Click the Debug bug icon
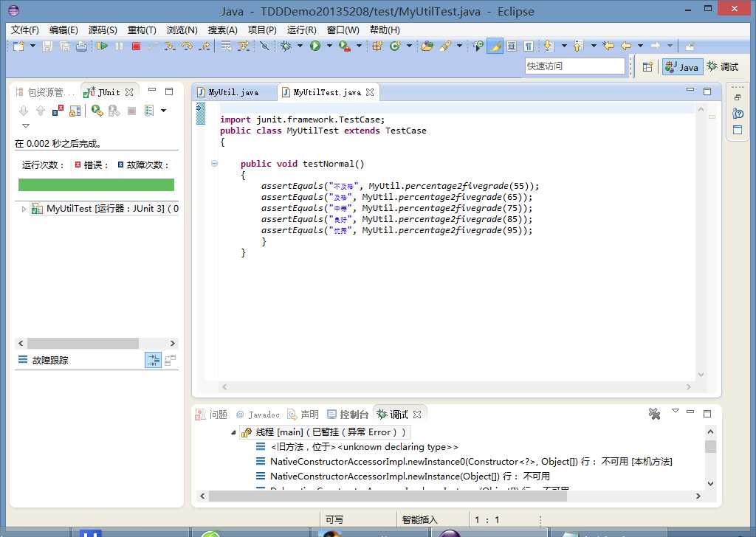Image resolution: width=756 pixels, height=537 pixels. tap(286, 46)
